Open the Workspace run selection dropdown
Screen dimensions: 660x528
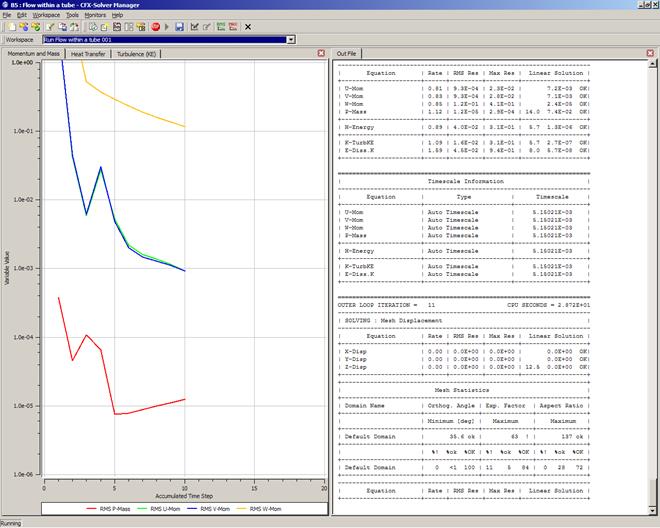(291, 39)
